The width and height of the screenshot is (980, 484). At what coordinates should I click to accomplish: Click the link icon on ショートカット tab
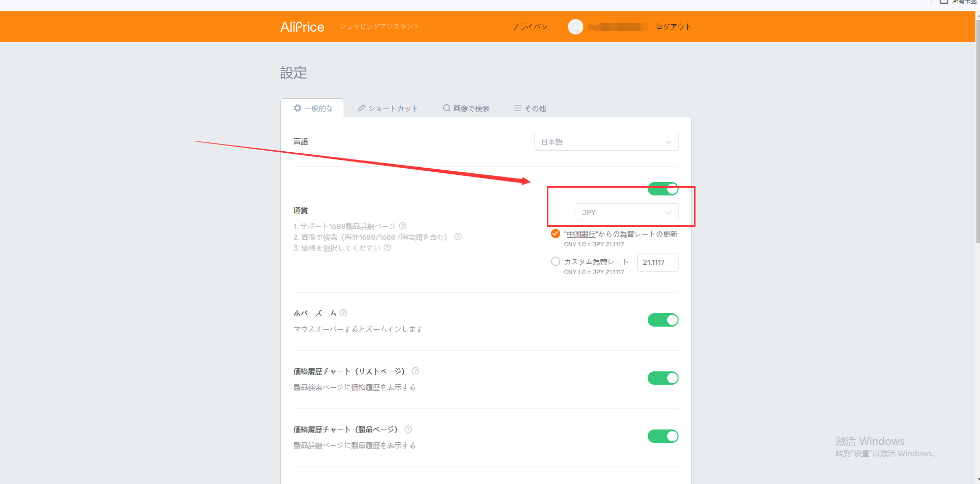click(x=361, y=108)
